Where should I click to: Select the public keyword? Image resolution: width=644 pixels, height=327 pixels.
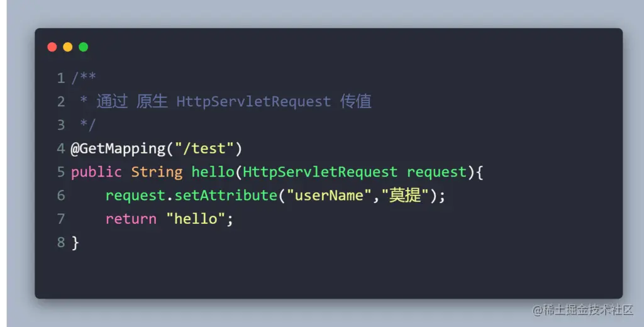click(x=96, y=172)
